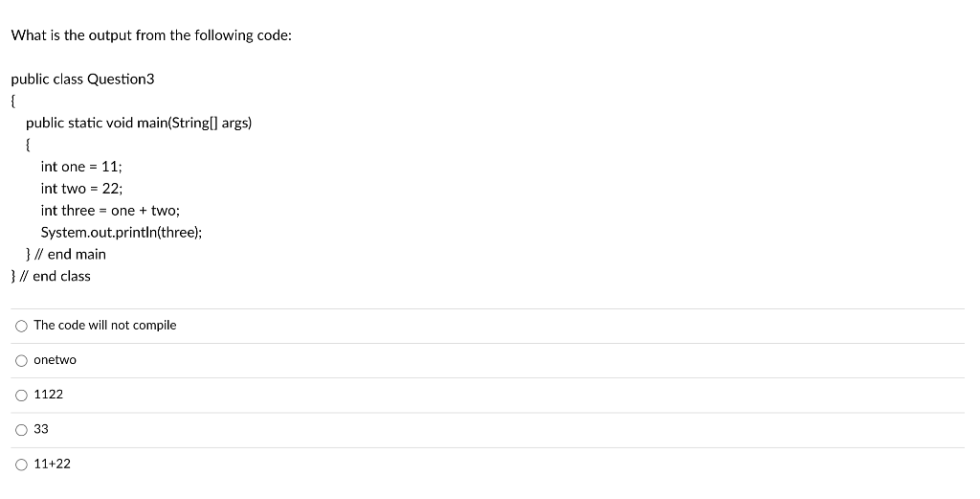Click the '11+22' answer label text
Viewport: 980px width, 499px height.
click(52, 464)
